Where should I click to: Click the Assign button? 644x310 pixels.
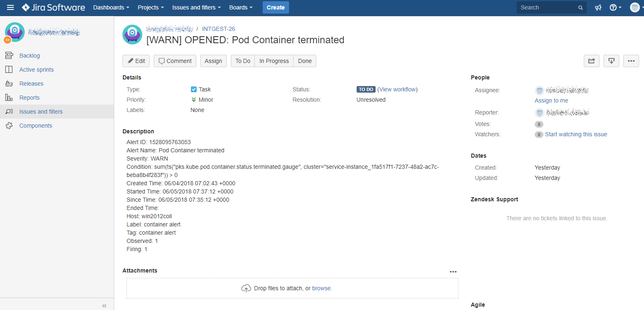point(213,61)
